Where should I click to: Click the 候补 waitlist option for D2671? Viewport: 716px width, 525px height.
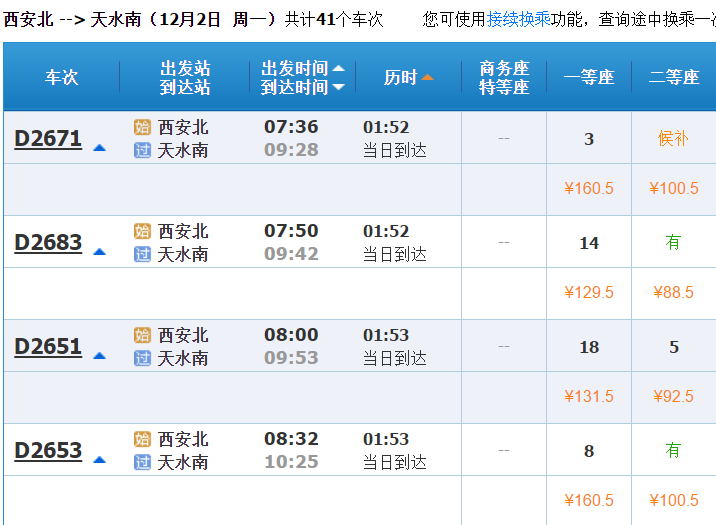tap(673, 138)
